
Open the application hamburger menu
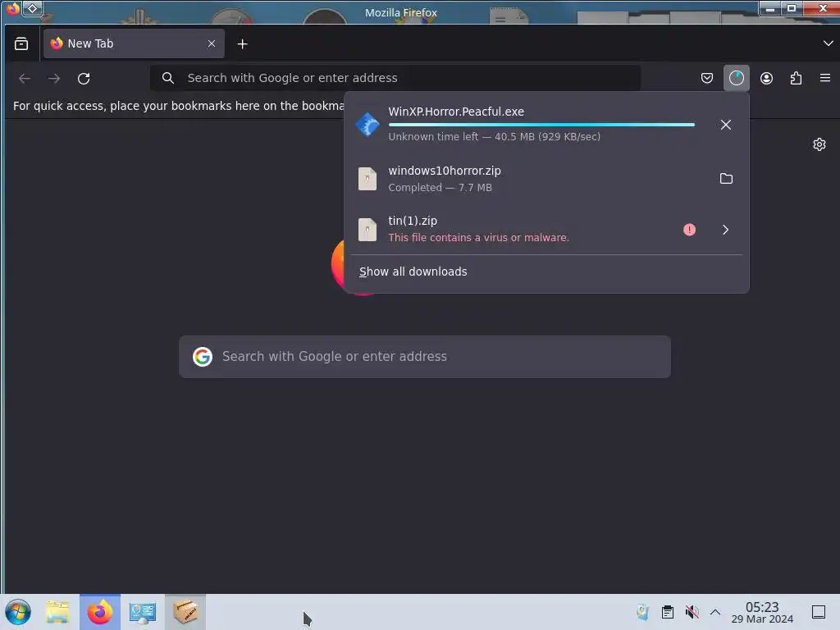point(825,78)
